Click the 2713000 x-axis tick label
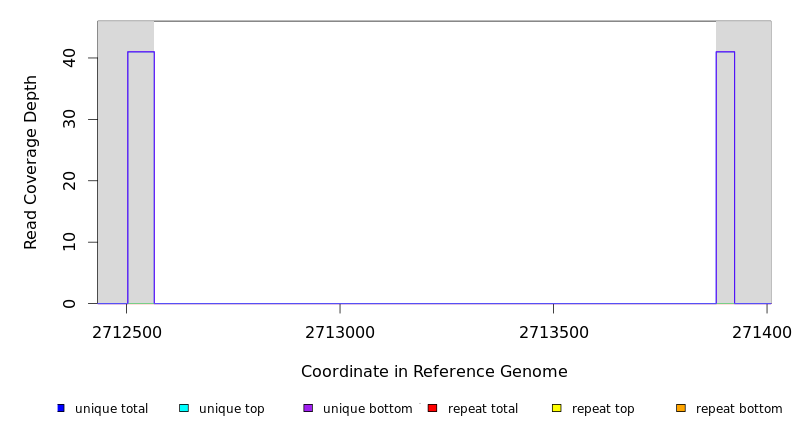The image size is (792, 432). [340, 332]
